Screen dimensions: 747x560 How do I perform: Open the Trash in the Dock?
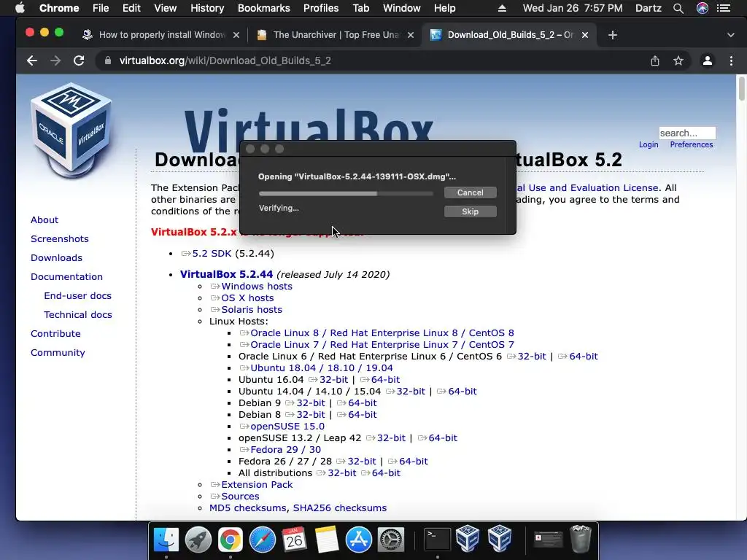(580, 539)
